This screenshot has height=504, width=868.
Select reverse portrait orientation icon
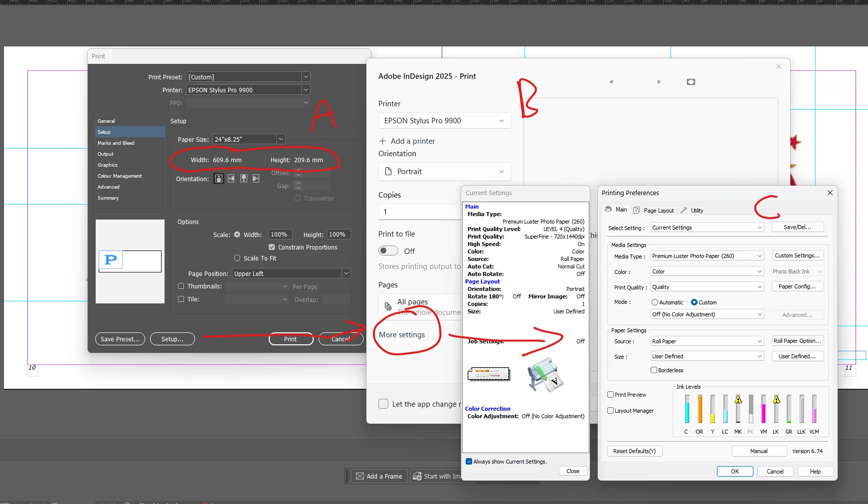coord(244,179)
